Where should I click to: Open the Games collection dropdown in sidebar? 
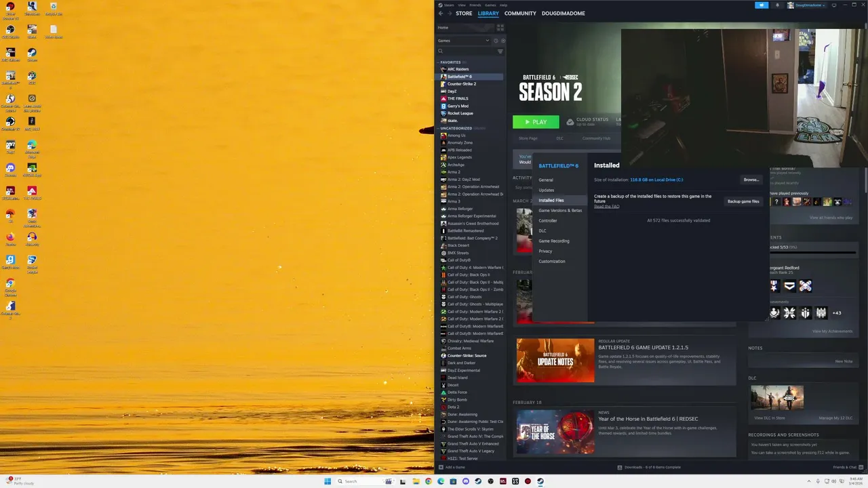click(463, 41)
